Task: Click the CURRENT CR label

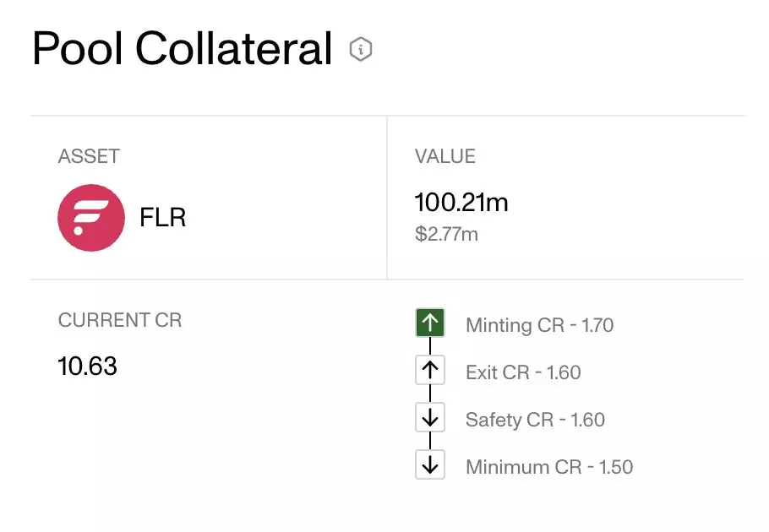Action: [120, 321]
